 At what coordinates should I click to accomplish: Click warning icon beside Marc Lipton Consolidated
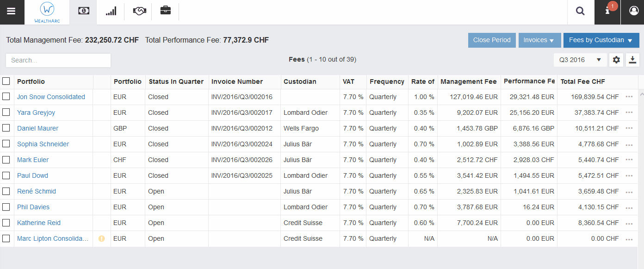(x=102, y=238)
